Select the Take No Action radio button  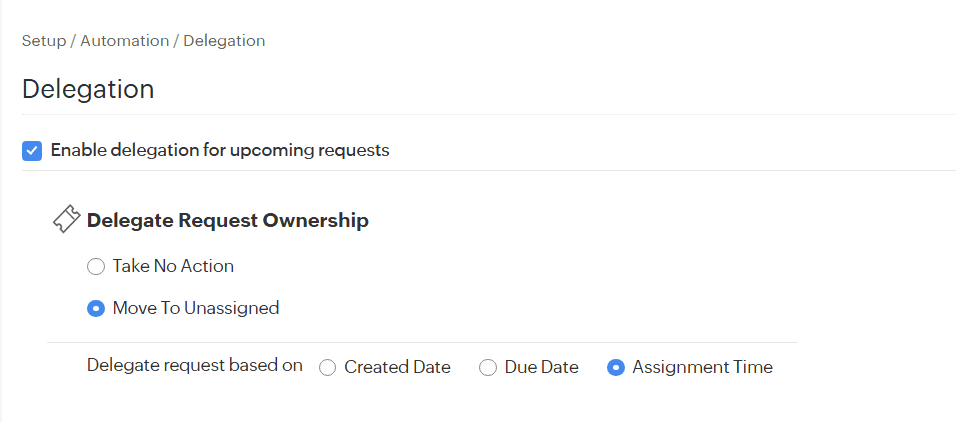coord(96,267)
